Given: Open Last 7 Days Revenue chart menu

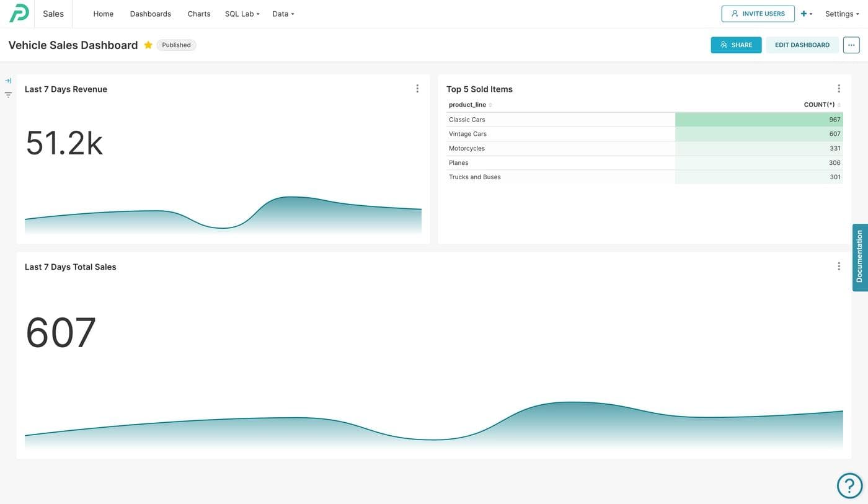Looking at the screenshot, I should [x=417, y=89].
